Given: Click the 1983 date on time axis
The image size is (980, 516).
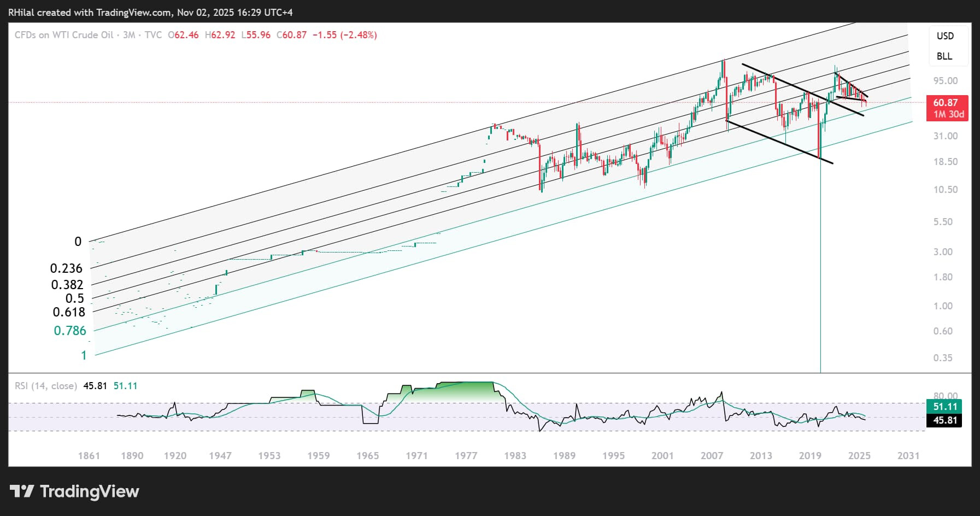Looking at the screenshot, I should point(515,455).
